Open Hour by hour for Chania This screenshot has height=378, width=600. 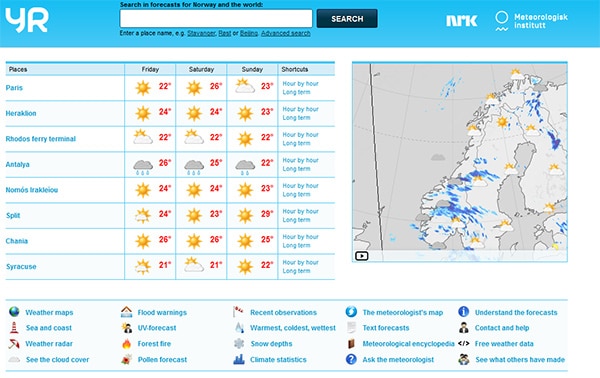point(300,237)
